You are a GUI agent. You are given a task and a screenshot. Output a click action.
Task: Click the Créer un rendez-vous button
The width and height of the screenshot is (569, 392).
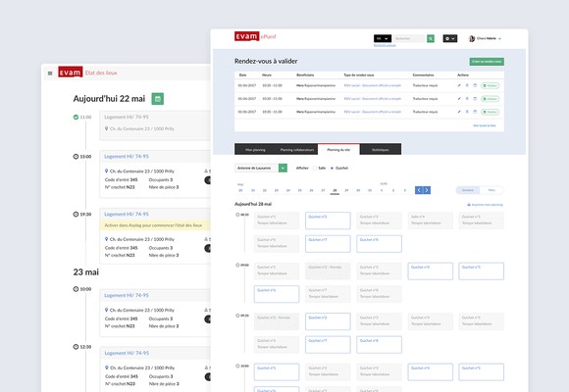tap(487, 62)
